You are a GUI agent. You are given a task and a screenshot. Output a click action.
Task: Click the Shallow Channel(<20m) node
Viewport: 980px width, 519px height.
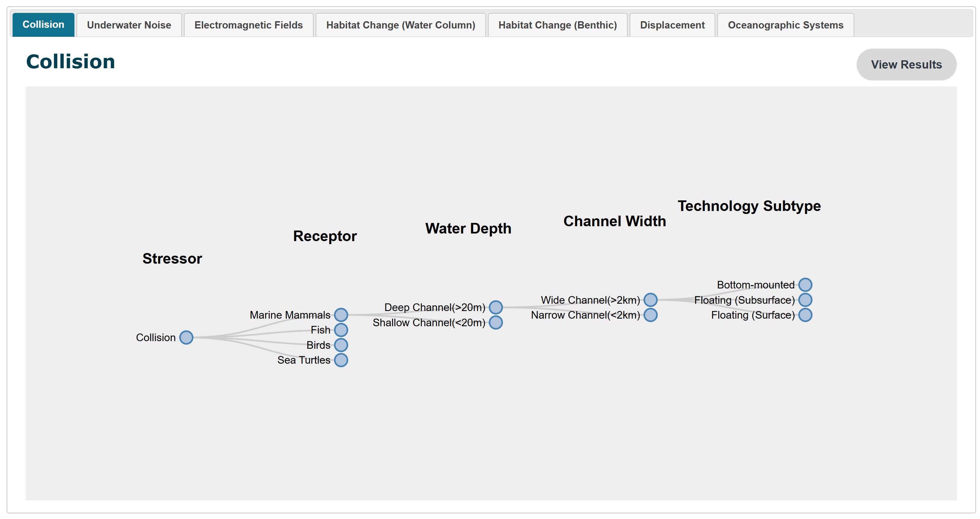pyautogui.click(x=496, y=323)
